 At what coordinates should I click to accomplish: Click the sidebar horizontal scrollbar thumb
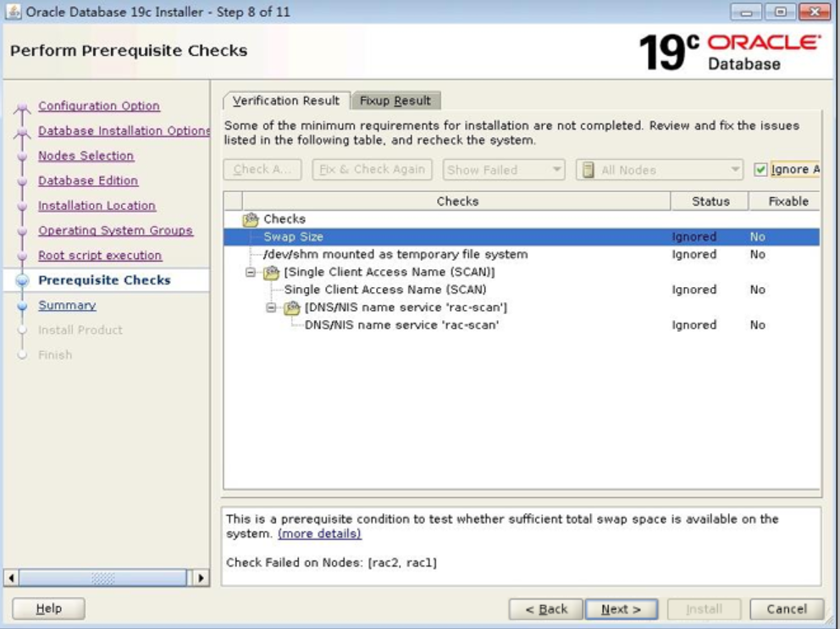click(x=102, y=578)
